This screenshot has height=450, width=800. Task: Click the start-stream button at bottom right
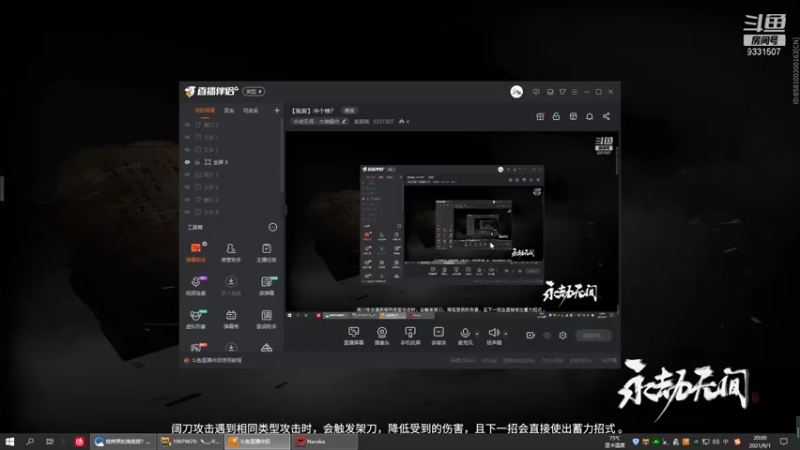coord(593,335)
